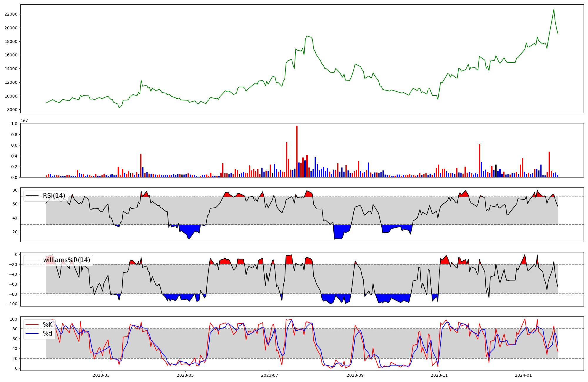Click the 0.6 volume axis tick

click(x=14, y=145)
